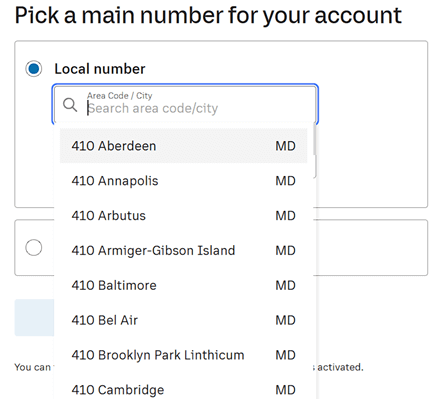The height and width of the screenshot is (400, 435).
Task: Click the dropdown list scrollbar thumb
Action: click(314, 140)
